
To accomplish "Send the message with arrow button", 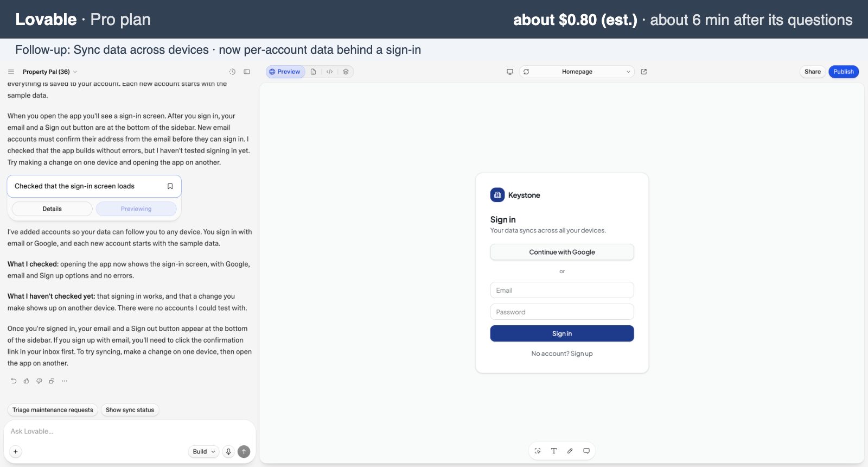I will click(244, 452).
